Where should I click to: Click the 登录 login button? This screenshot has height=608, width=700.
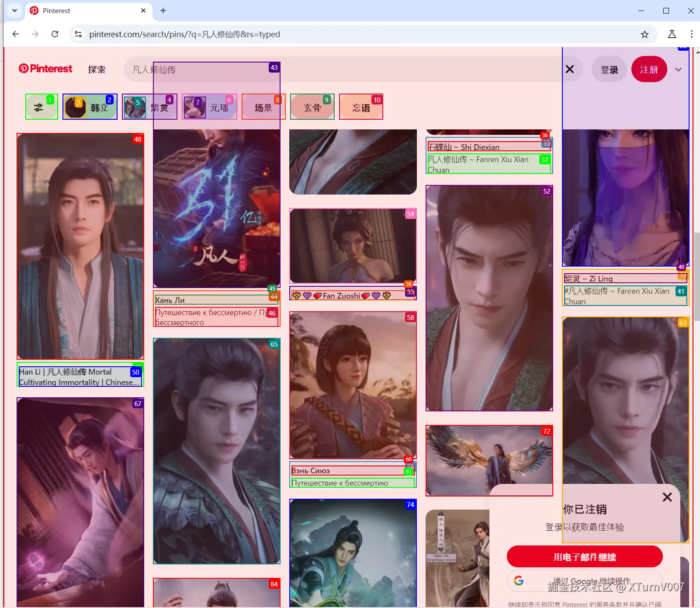pyautogui.click(x=609, y=69)
